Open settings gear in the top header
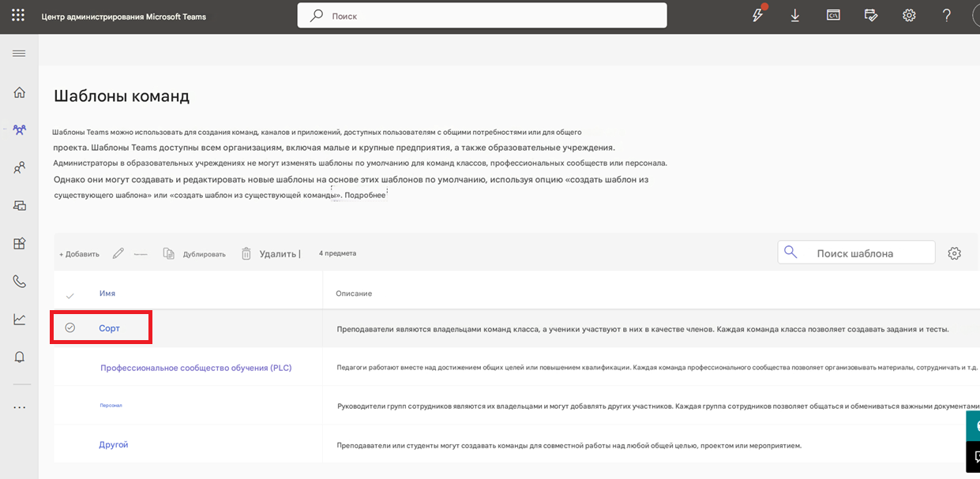The height and width of the screenshot is (479, 980). [x=909, y=15]
